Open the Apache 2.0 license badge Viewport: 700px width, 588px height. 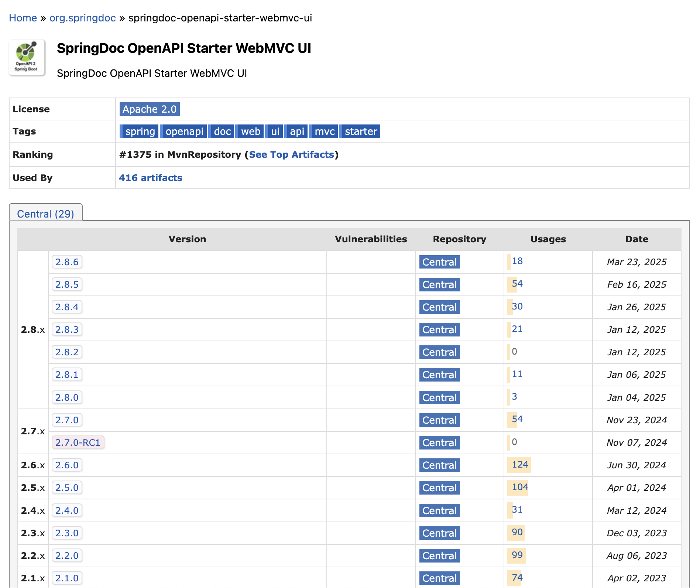(150, 109)
